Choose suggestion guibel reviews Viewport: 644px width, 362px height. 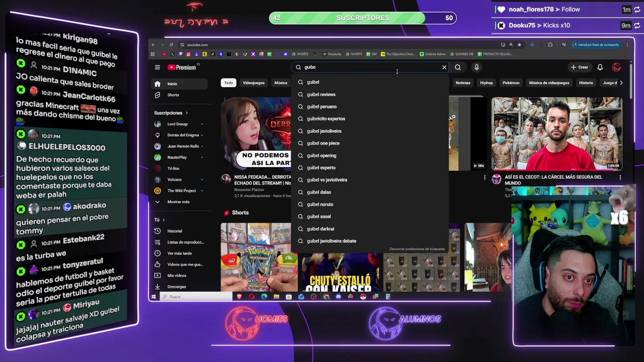(x=370, y=95)
